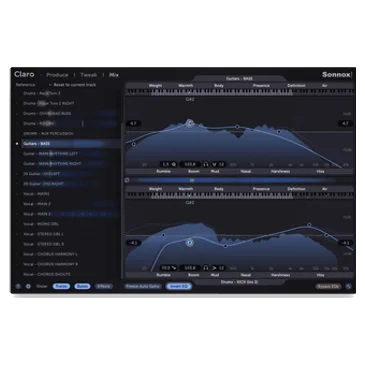Select the leftmost EQ node in upper graph
The height and width of the screenshot is (365, 365).
coord(134,144)
